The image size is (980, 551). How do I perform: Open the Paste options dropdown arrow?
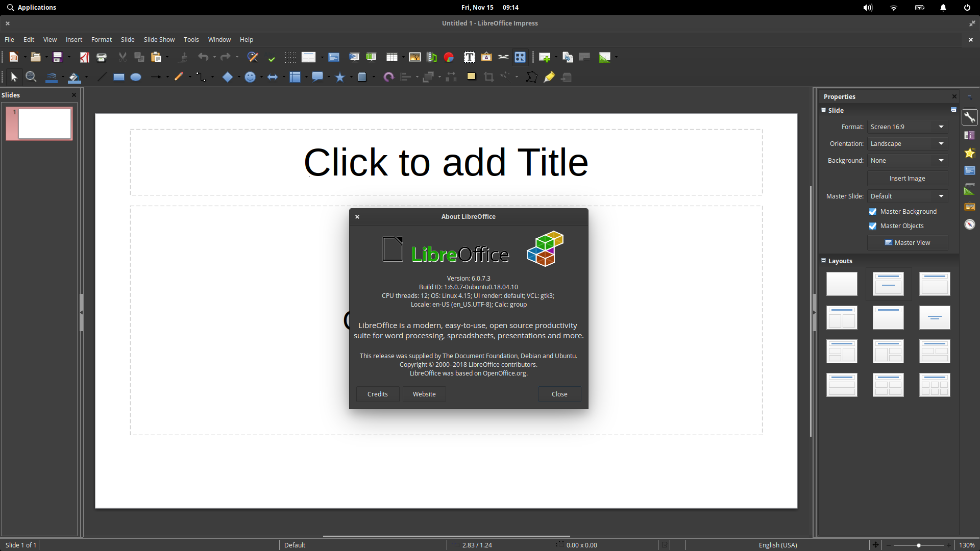tap(167, 57)
